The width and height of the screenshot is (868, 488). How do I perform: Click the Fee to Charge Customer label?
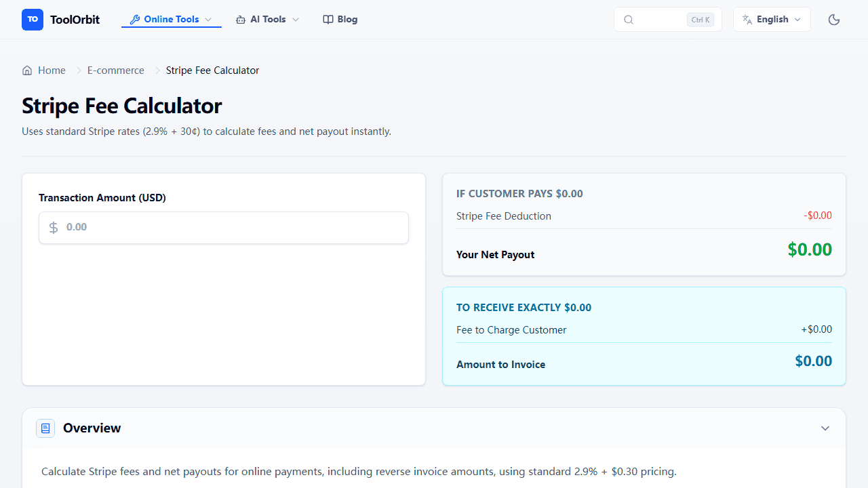pyautogui.click(x=511, y=330)
